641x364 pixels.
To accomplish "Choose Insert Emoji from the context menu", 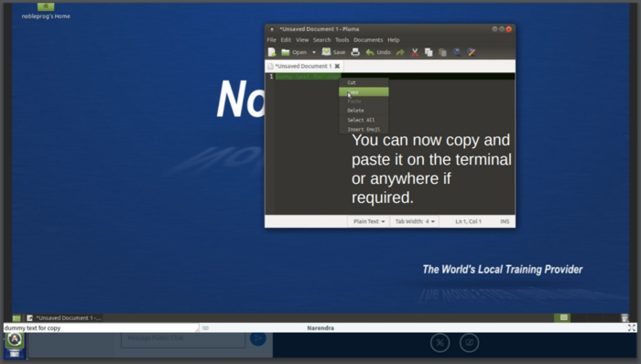I will tap(364, 129).
